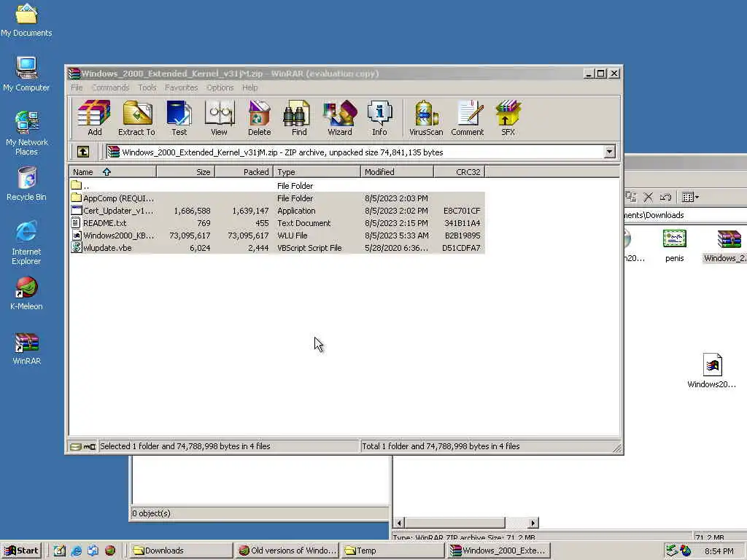
Task: Sort by Modified column header
Action: coord(398,172)
